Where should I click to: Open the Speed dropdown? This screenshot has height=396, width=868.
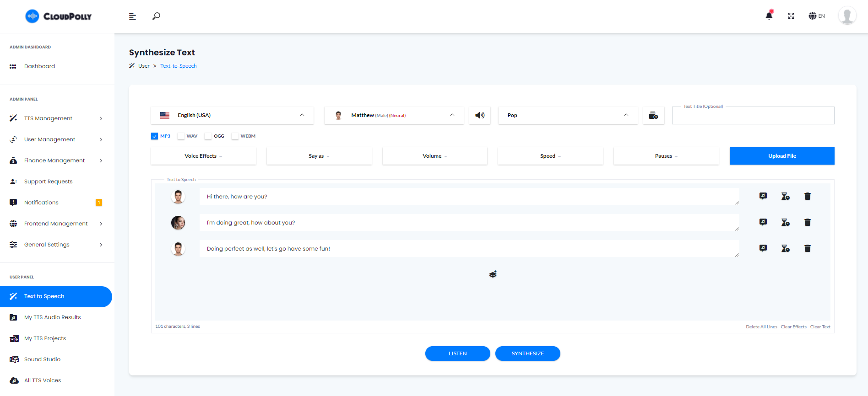550,156
